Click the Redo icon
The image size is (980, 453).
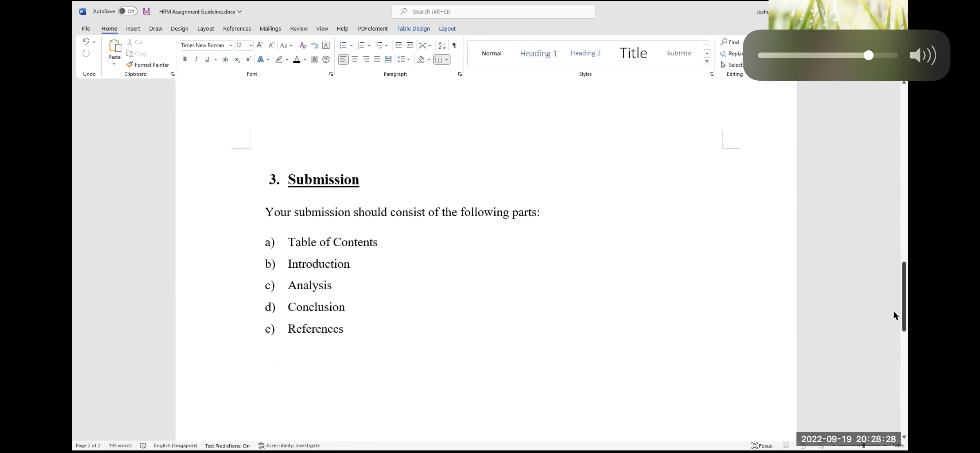86,53
